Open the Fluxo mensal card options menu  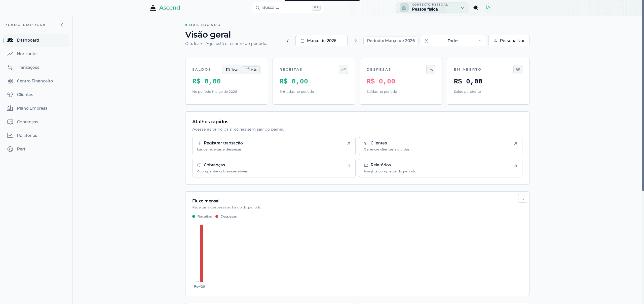[522, 198]
